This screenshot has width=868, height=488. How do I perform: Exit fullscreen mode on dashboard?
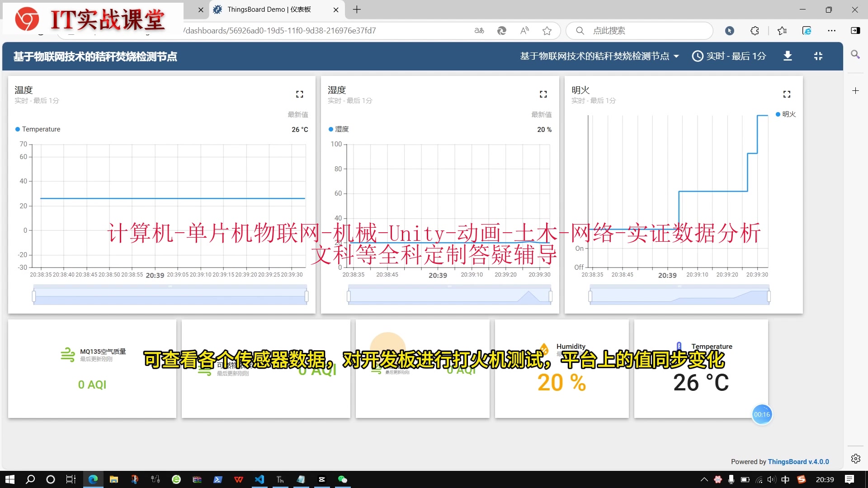point(818,56)
